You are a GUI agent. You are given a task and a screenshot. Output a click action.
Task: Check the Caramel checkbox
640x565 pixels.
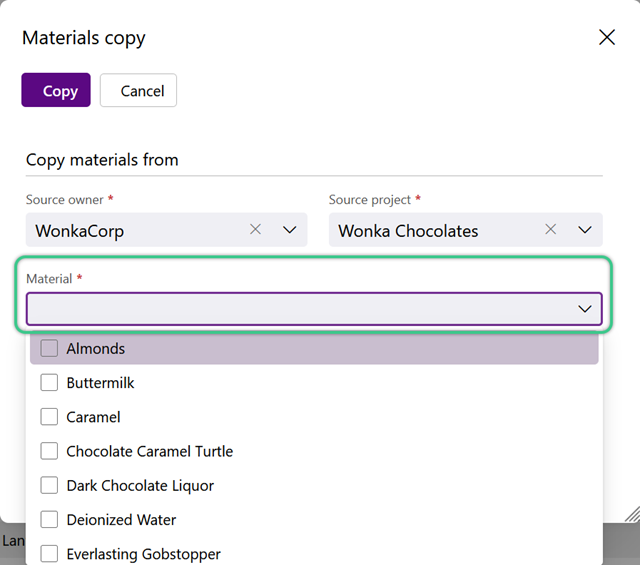pyautogui.click(x=49, y=417)
